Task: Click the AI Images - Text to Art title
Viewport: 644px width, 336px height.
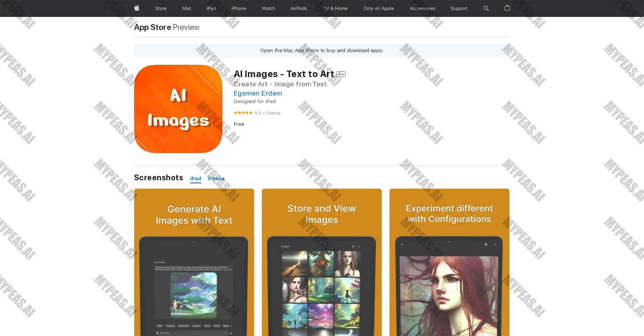Action: point(284,74)
